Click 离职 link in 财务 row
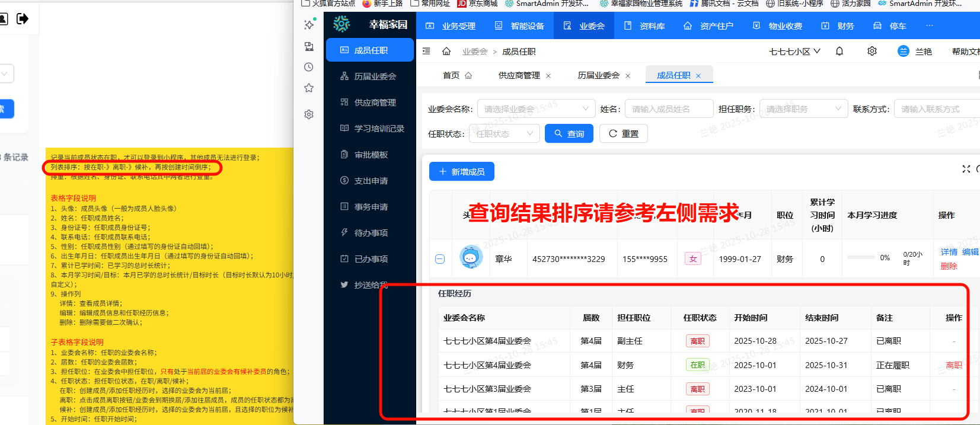This screenshot has width=980, height=425. click(x=953, y=365)
